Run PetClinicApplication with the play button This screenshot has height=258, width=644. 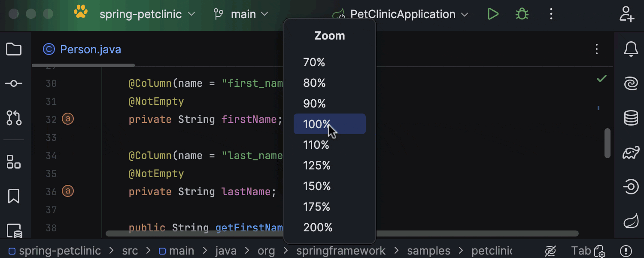click(x=493, y=14)
